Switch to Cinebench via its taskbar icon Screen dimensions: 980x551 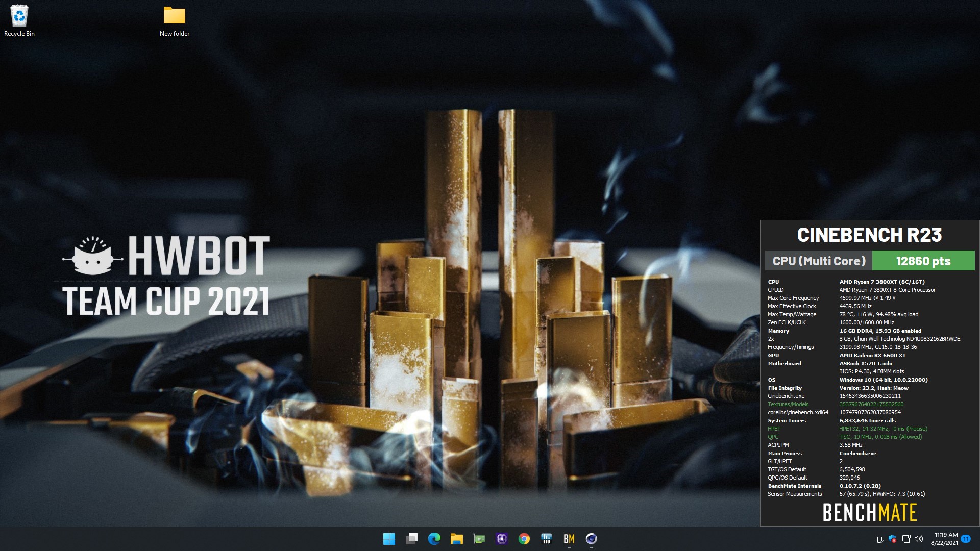tap(592, 539)
